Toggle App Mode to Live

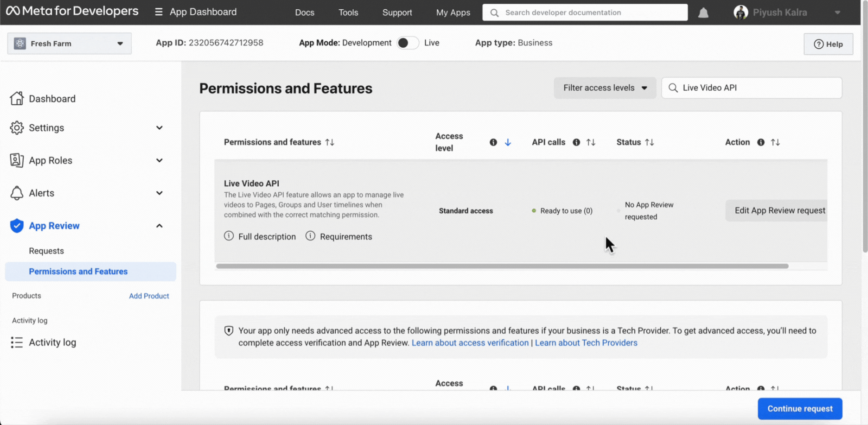pos(408,43)
